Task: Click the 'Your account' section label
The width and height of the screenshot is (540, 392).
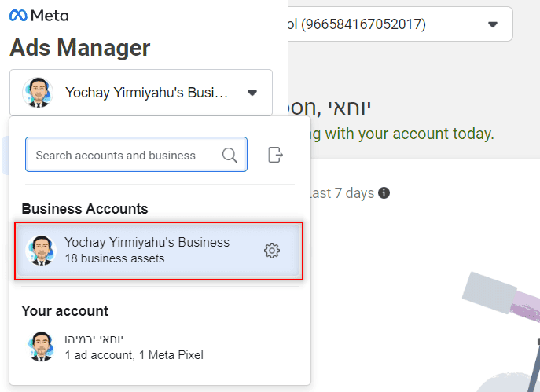Action: (x=64, y=311)
